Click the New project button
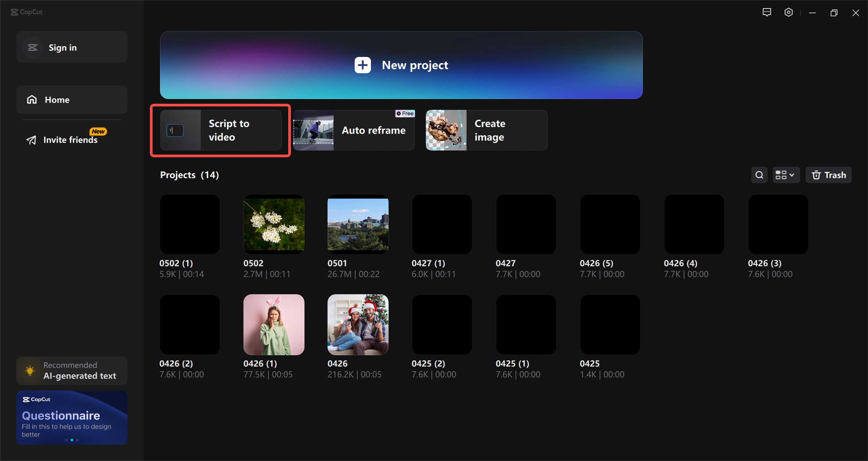868x461 pixels. tap(401, 65)
